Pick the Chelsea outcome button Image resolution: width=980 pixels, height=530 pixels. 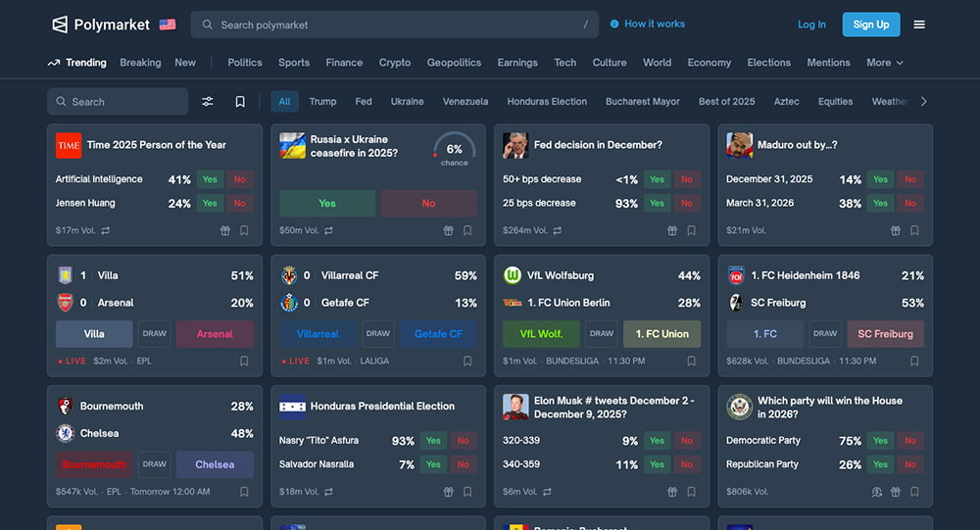[x=215, y=464]
